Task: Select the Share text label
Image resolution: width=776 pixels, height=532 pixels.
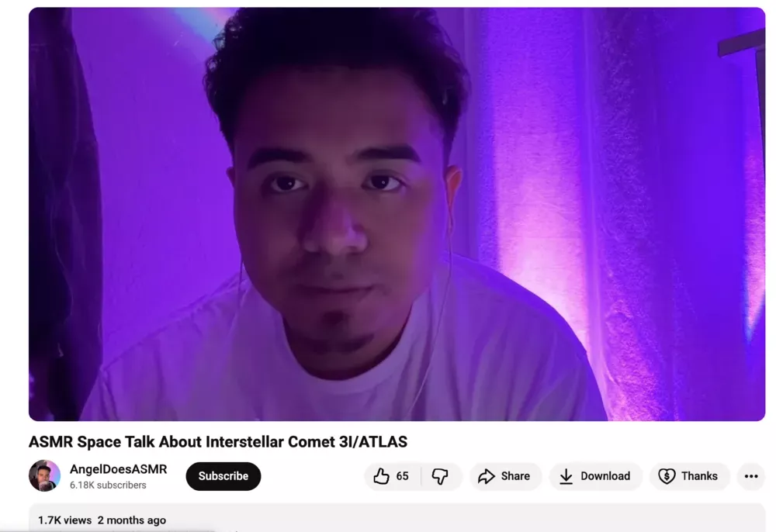Action: pos(515,476)
